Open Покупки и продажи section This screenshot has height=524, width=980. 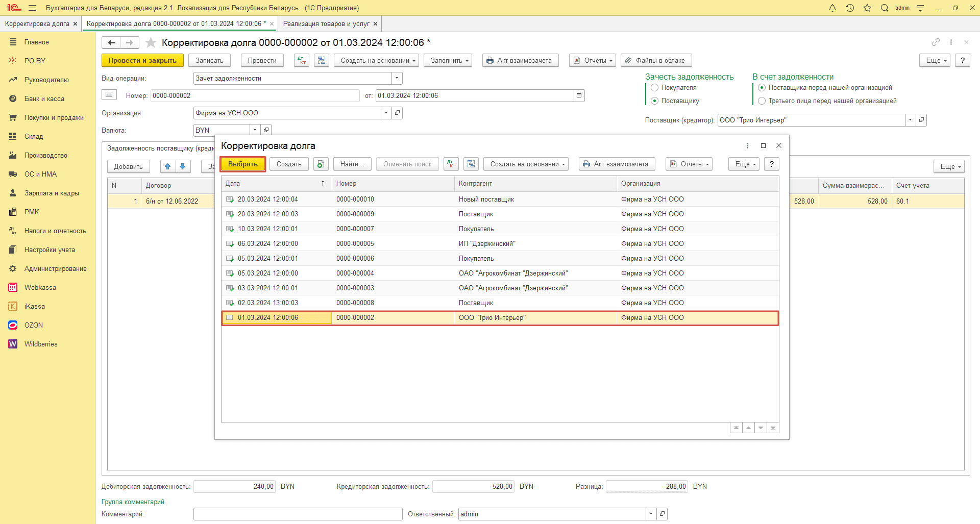pos(54,118)
